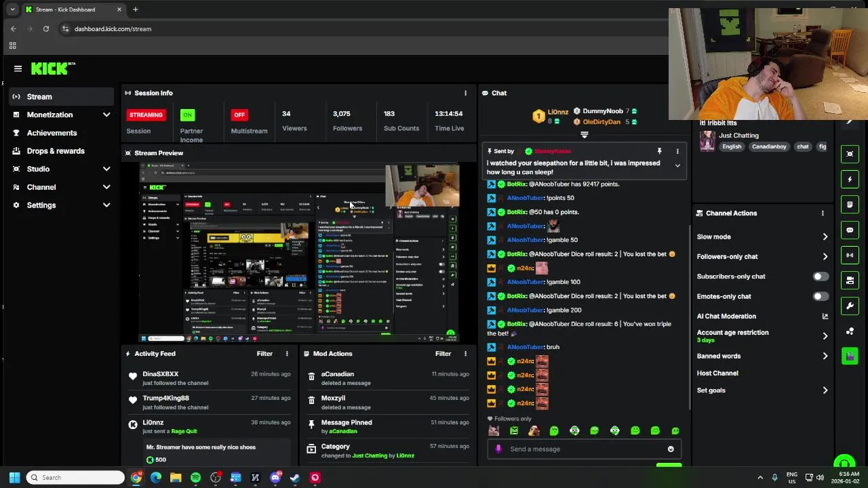Image resolution: width=868 pixels, height=488 pixels.
Task: Toggle Subscribers-only chat switch
Action: tap(820, 277)
